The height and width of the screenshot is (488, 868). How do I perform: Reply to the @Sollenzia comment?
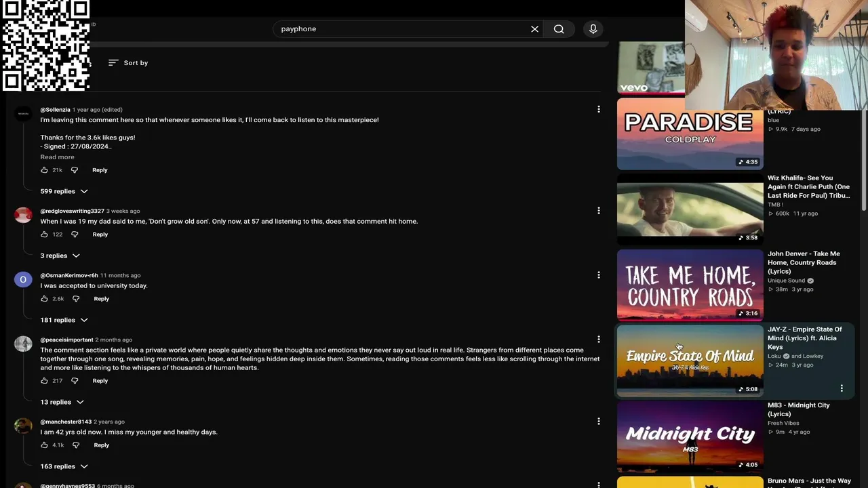coord(100,170)
